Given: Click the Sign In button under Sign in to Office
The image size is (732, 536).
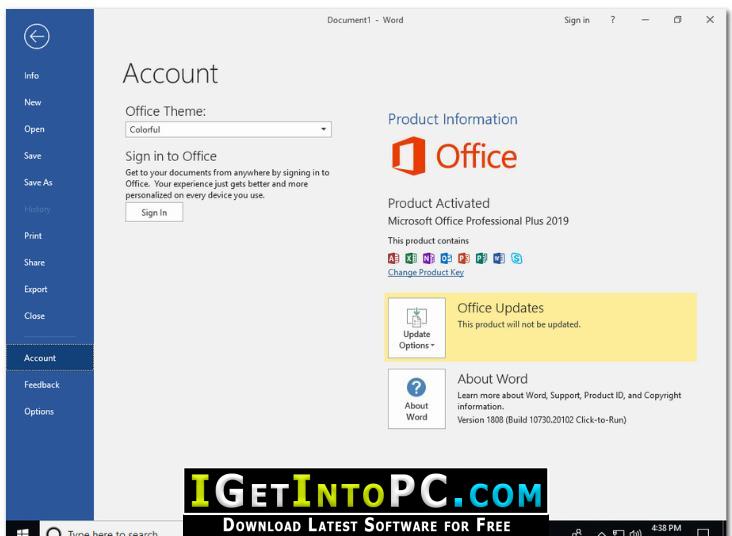Looking at the screenshot, I should pyautogui.click(x=154, y=212).
